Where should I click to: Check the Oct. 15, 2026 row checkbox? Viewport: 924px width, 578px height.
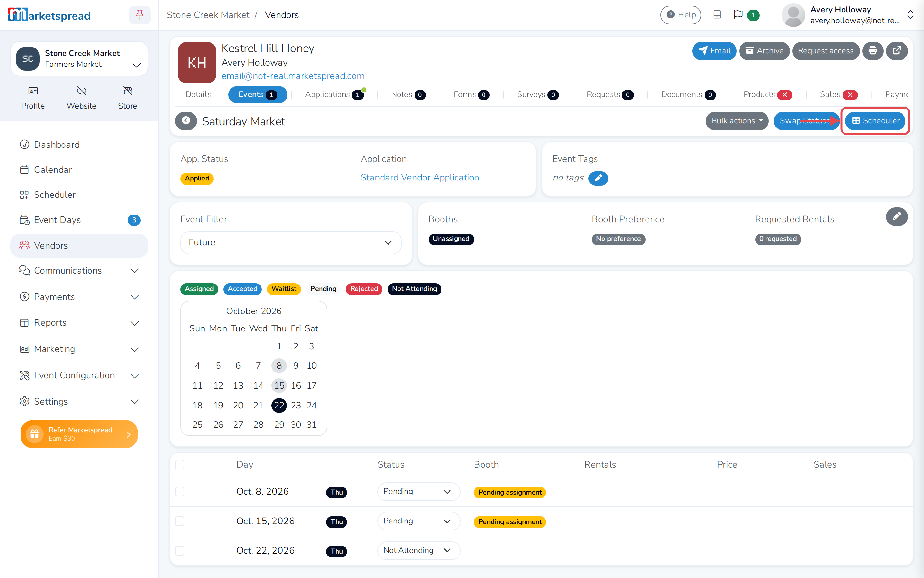coord(180,521)
